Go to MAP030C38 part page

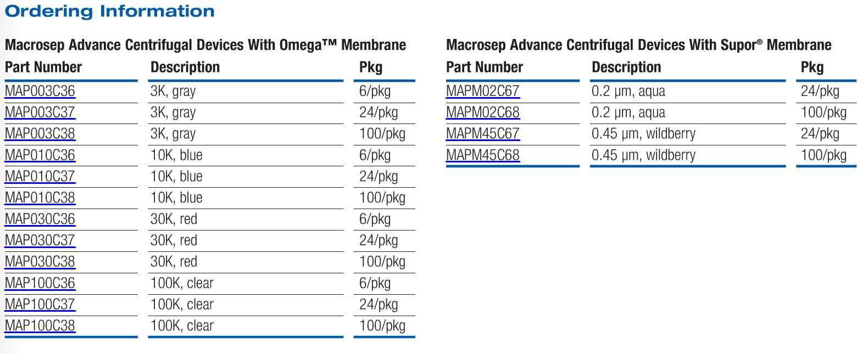(40, 262)
